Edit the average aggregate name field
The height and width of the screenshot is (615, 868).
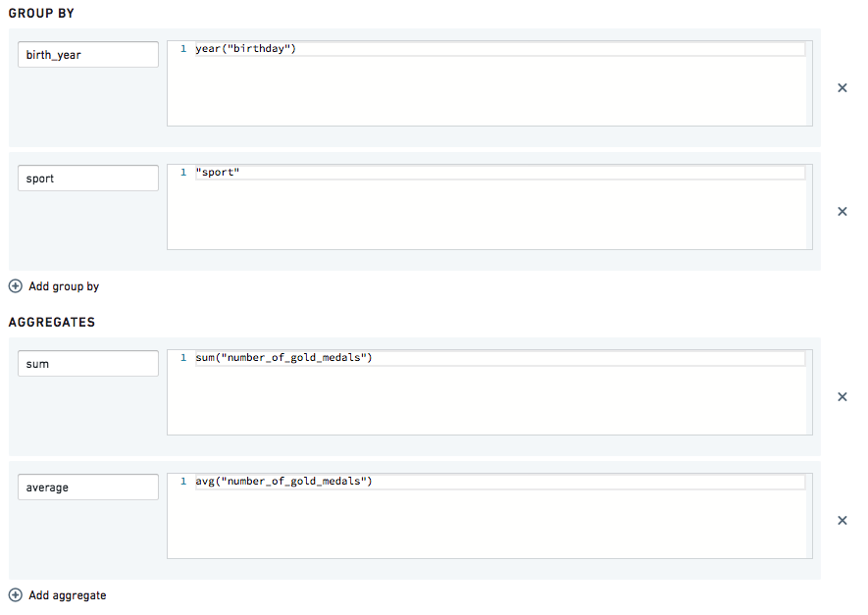pos(88,487)
